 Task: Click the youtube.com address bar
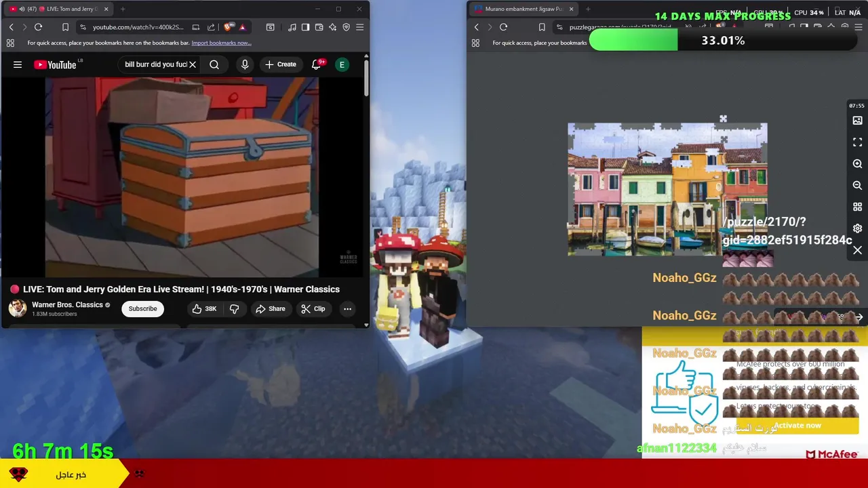(x=138, y=27)
